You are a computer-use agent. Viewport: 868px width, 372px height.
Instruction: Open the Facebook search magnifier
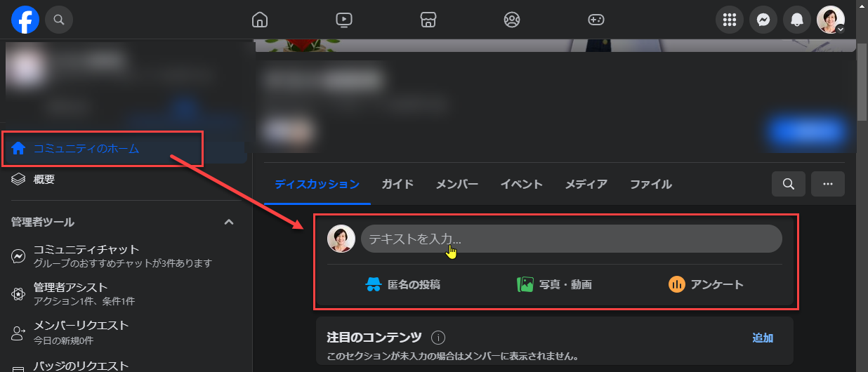pos(59,20)
